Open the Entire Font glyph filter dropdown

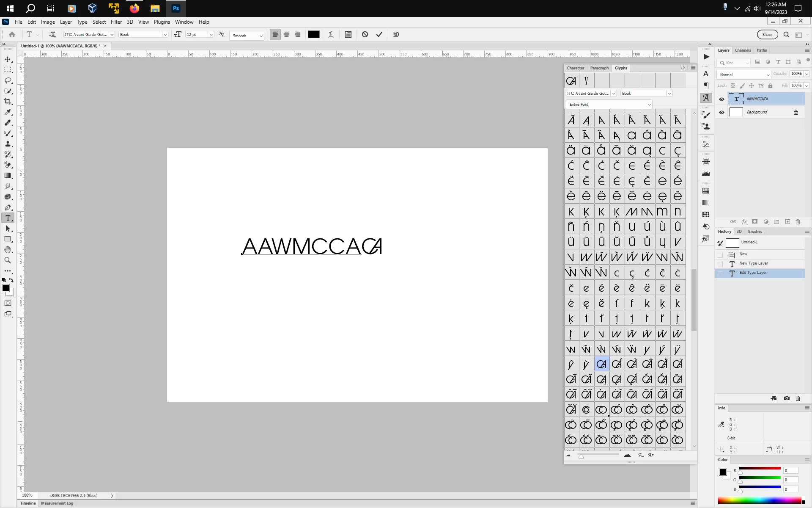[609, 105]
